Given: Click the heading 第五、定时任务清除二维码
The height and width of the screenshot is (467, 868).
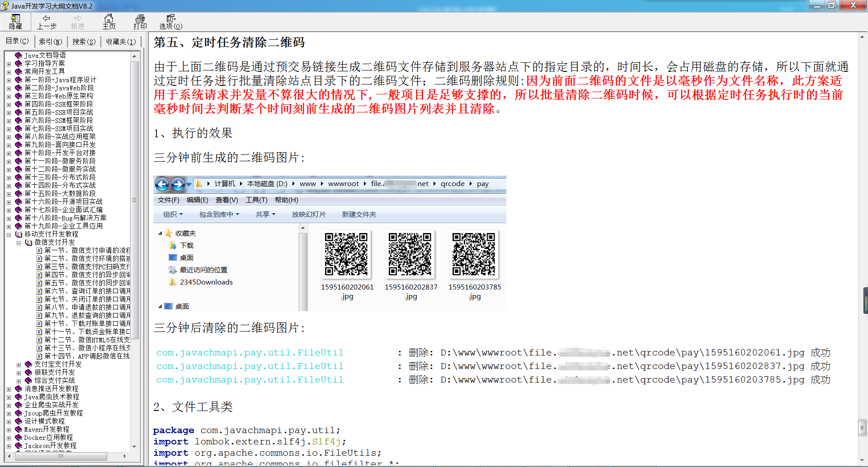Looking at the screenshot, I should coord(229,42).
